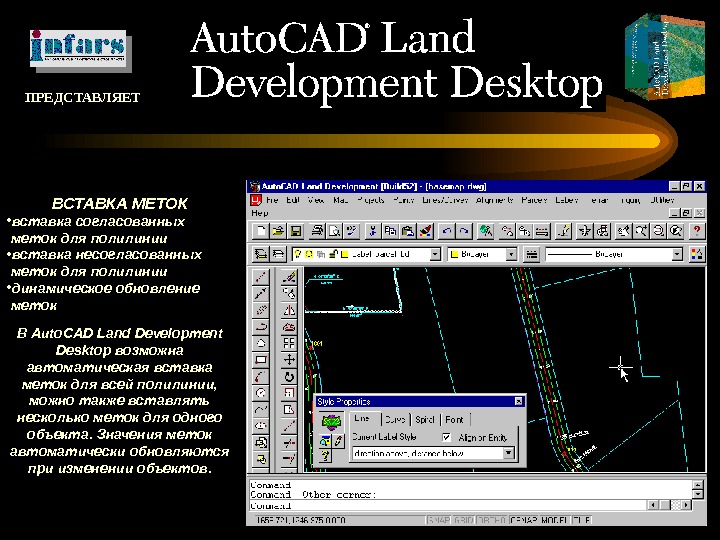Open the Help menu
Viewport: 720px width, 540px height.
[x=259, y=213]
